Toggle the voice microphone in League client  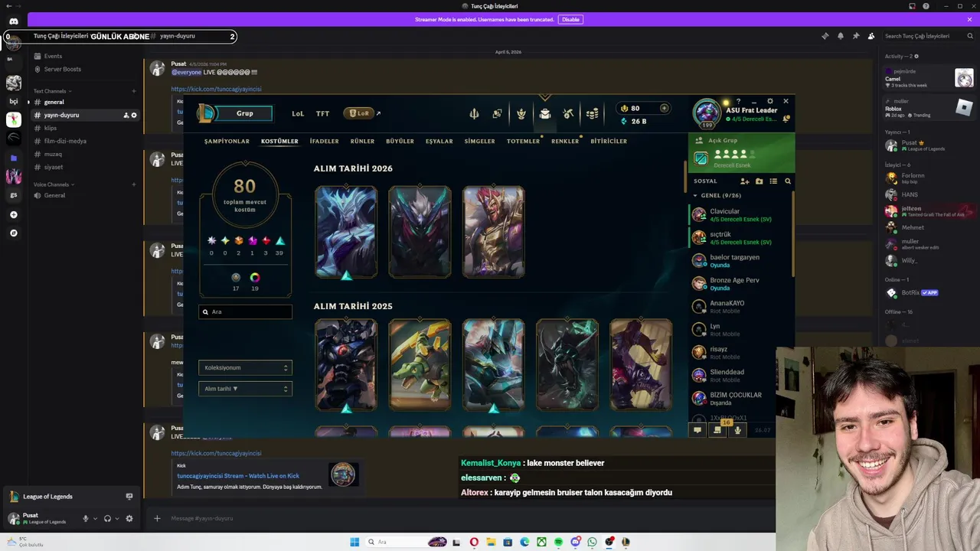(x=737, y=430)
